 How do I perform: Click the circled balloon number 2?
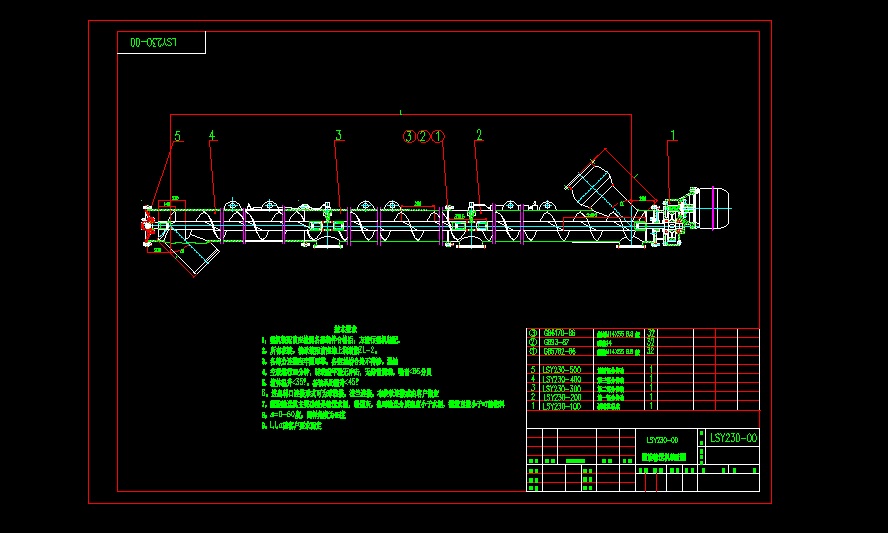click(x=423, y=136)
